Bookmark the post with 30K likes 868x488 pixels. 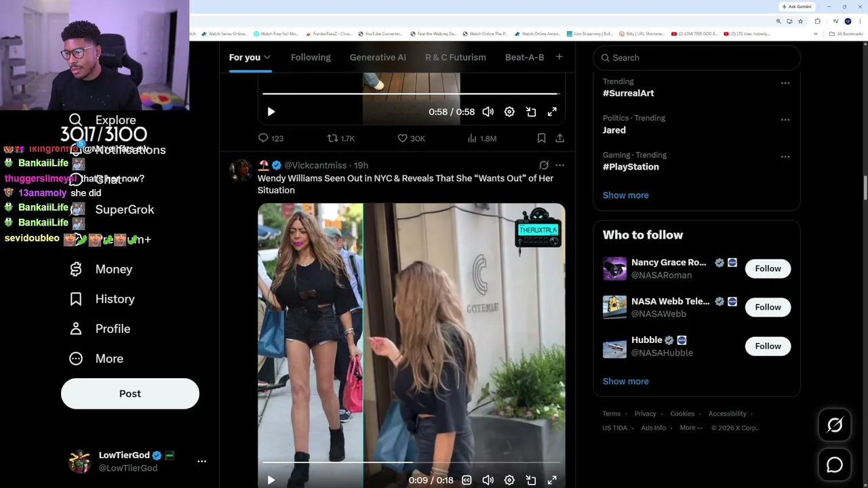click(x=541, y=138)
